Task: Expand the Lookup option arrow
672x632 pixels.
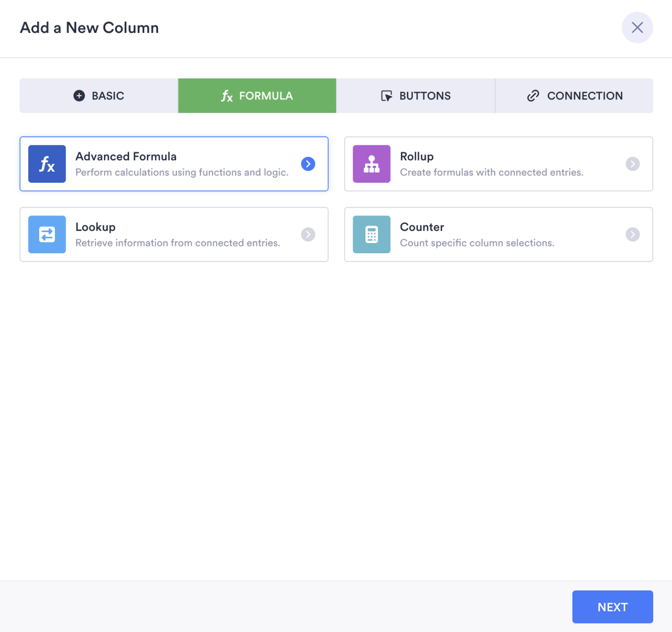Action: click(308, 234)
